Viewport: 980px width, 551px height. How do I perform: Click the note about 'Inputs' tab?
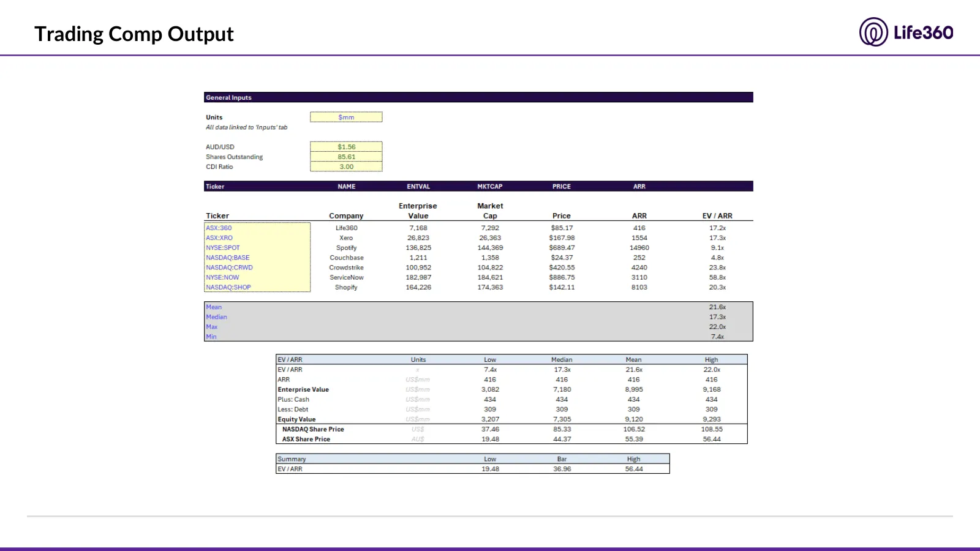point(246,127)
